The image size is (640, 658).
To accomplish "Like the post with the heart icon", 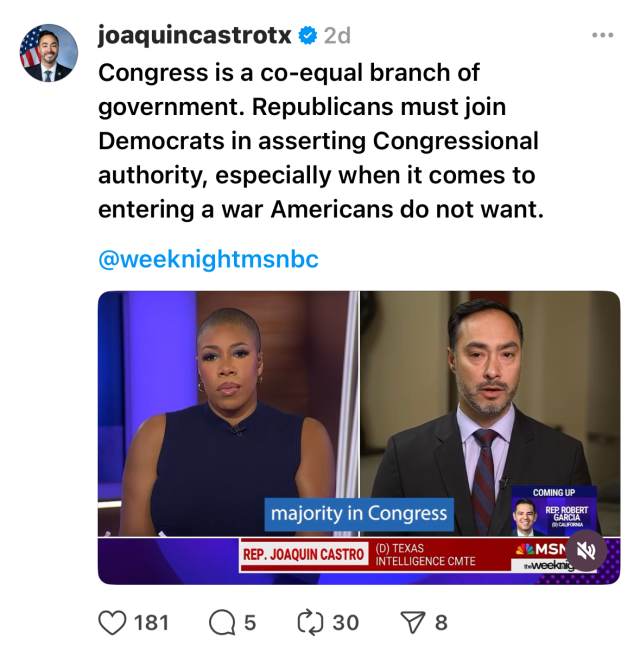I will pyautogui.click(x=112, y=622).
